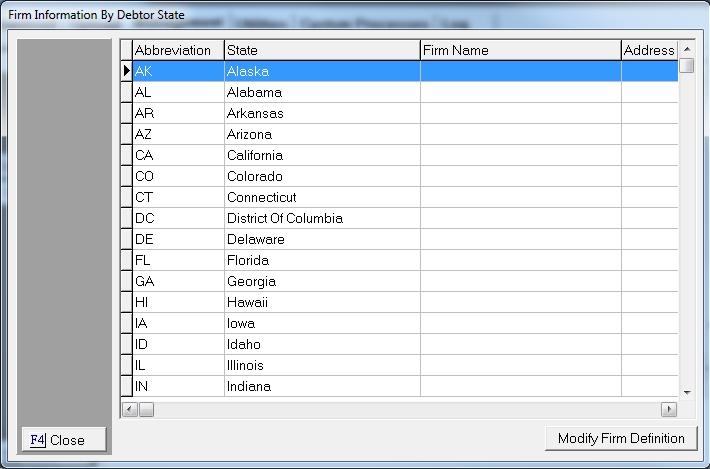This screenshot has width=710, height=469.
Task: Click the Address column header
Action: 649,50
